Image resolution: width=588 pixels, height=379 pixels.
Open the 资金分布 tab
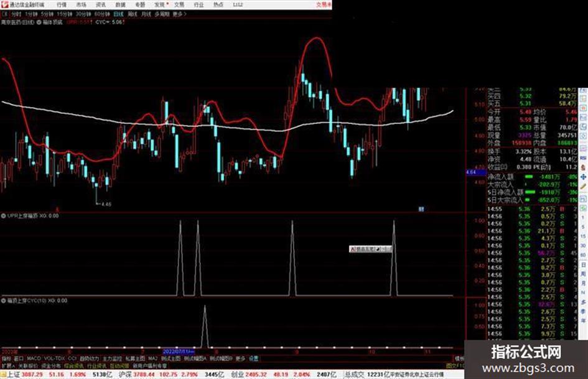(50, 365)
